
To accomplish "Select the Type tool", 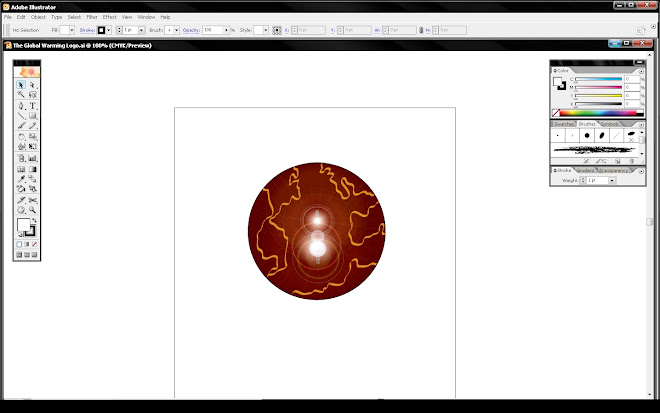I will [x=32, y=106].
